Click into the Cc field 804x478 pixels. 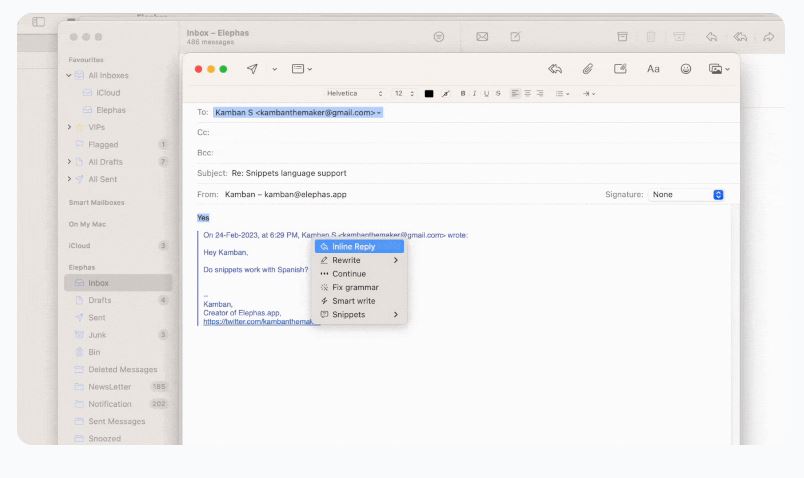(x=472, y=132)
